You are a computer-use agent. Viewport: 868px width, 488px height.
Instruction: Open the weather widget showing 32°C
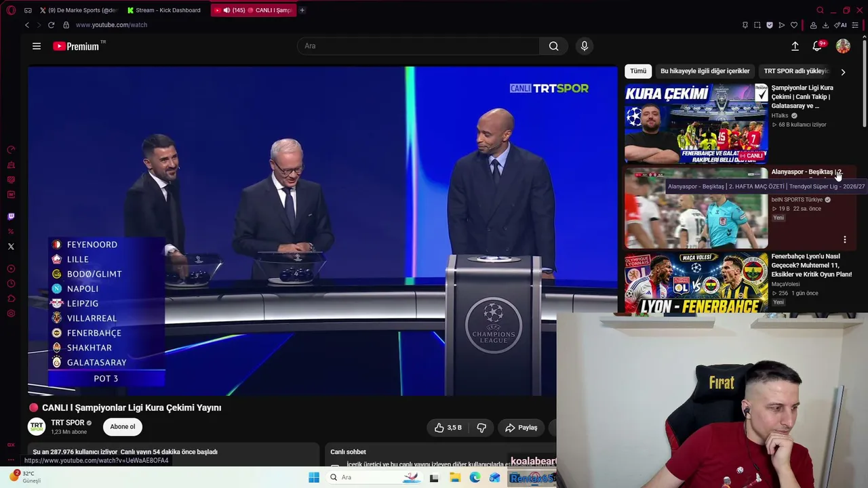[25, 476]
